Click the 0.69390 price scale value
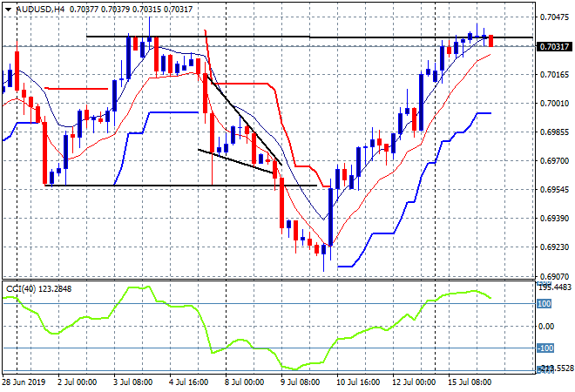Screen dimensions: 575x392 [x=554, y=218]
